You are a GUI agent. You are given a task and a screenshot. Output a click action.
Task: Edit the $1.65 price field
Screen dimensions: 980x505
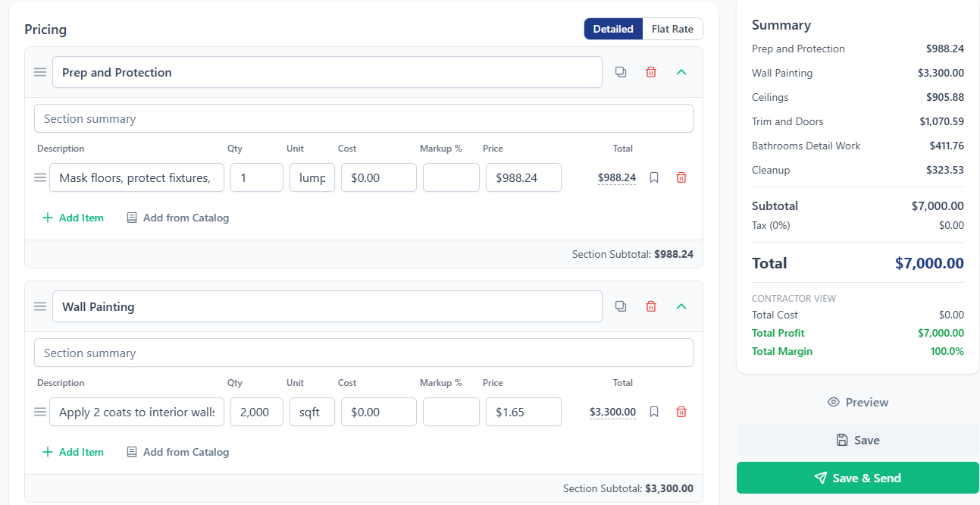coord(524,412)
